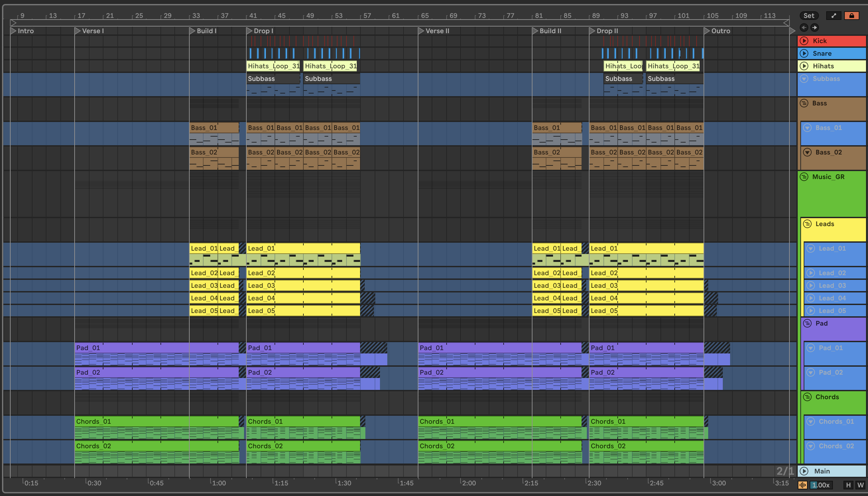Screen dimensions: 868x496
Task: Click the Leads group fold icon
Action: (807, 224)
